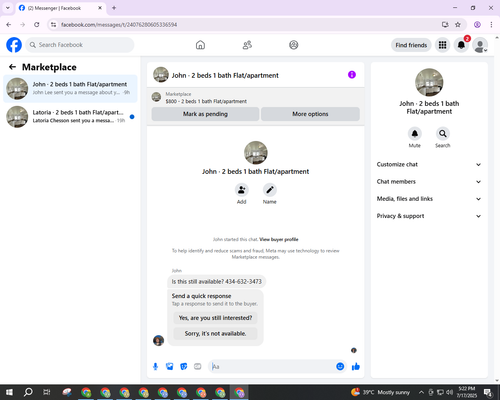The width and height of the screenshot is (500, 400).
Task: Show hidden system tray icons
Action: point(421,392)
